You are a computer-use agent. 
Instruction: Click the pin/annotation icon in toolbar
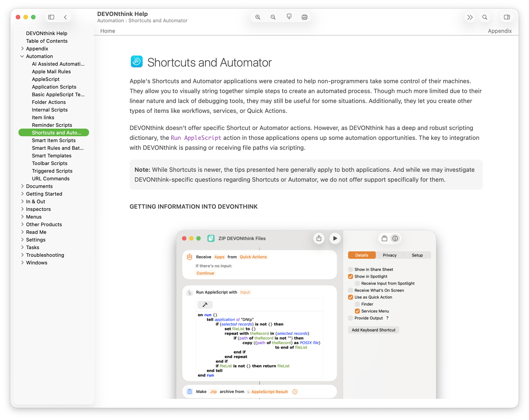pyautogui.click(x=289, y=17)
